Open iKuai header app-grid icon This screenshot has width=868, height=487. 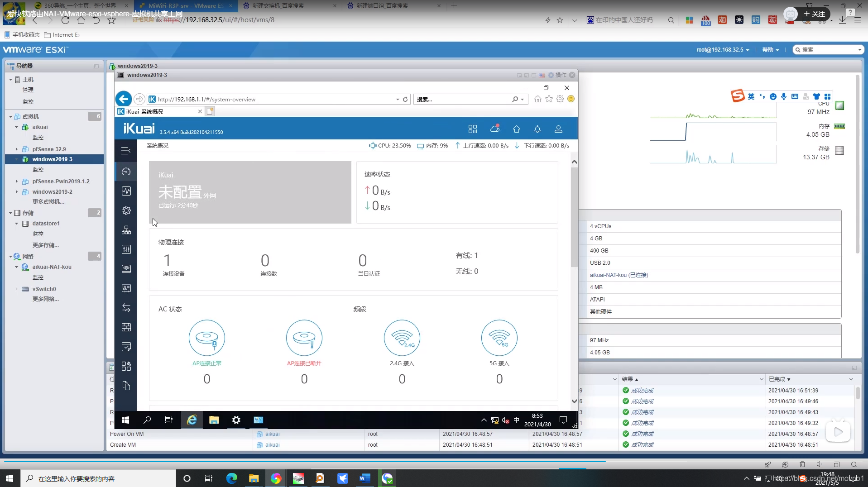pos(473,129)
